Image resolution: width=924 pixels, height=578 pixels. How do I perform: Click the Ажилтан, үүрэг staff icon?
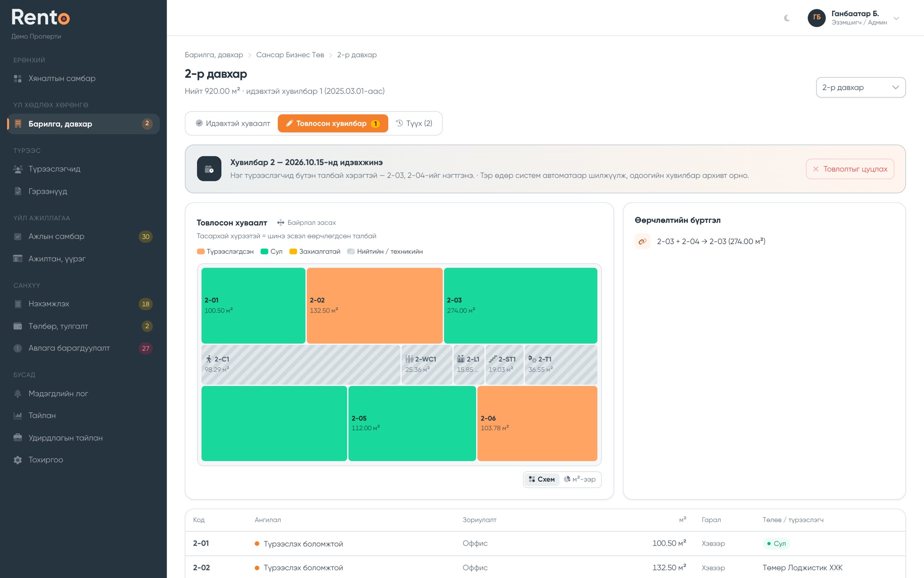click(x=18, y=259)
